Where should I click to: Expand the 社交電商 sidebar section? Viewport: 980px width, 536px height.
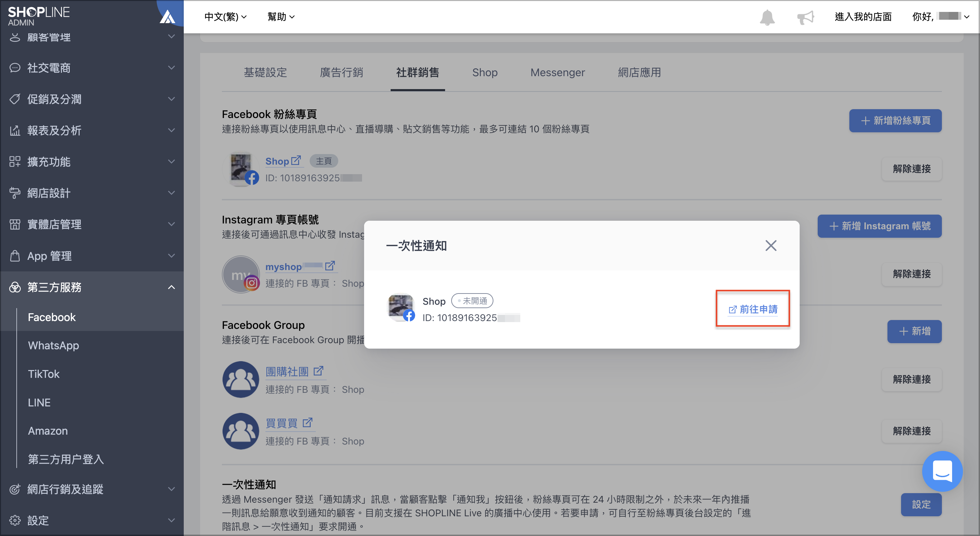coord(171,68)
